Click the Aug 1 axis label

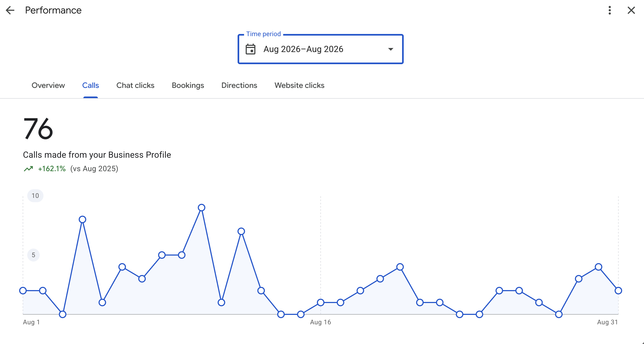tap(31, 322)
